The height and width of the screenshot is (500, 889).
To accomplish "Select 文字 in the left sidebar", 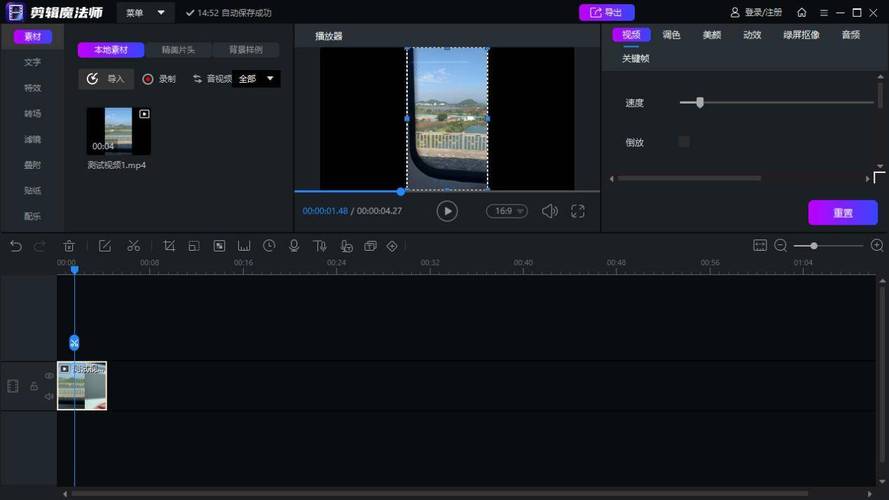I will click(32, 62).
